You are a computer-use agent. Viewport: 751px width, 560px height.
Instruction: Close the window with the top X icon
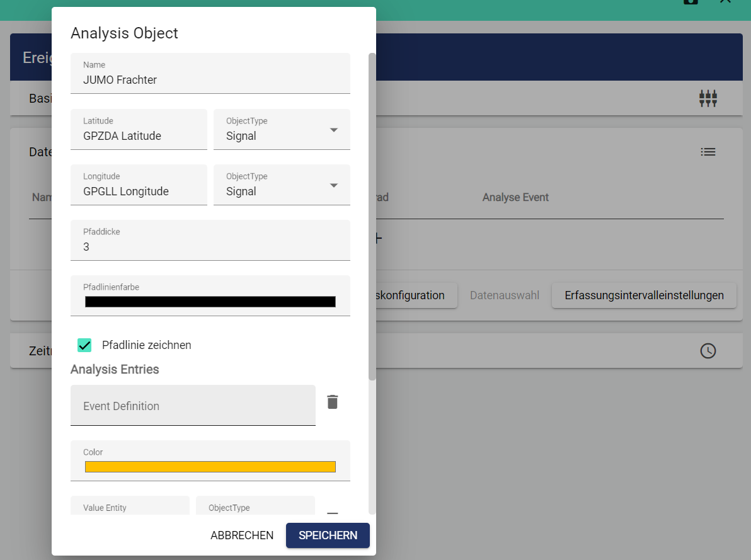[725, 2]
